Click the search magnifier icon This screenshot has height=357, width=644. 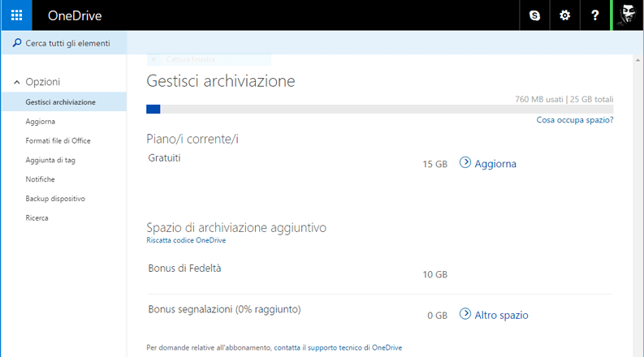click(x=16, y=43)
